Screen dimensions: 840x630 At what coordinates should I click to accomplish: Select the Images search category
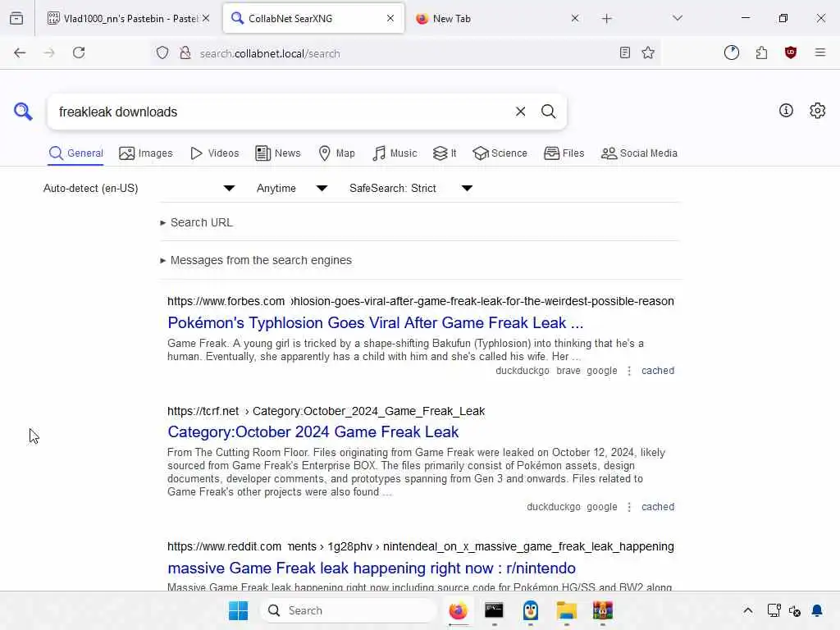[x=146, y=153]
